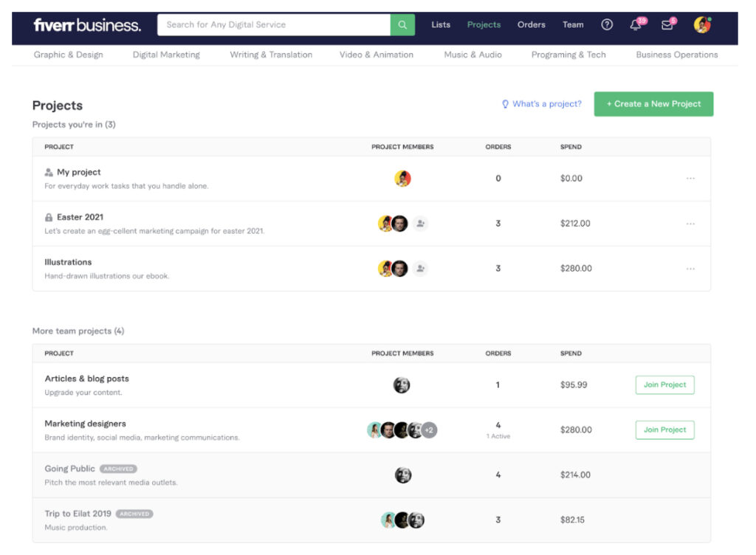Open the three-dot menu for Easter 2021
The height and width of the screenshot is (555, 756).
pos(691,223)
